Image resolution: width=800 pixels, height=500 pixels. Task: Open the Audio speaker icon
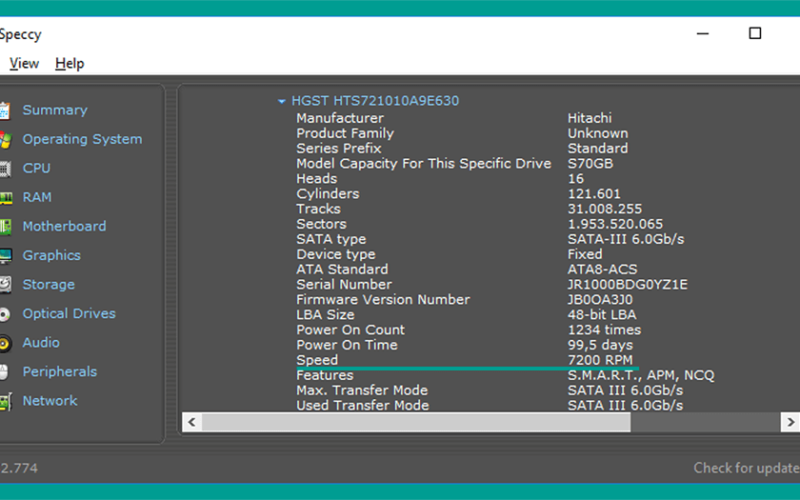click(5, 343)
